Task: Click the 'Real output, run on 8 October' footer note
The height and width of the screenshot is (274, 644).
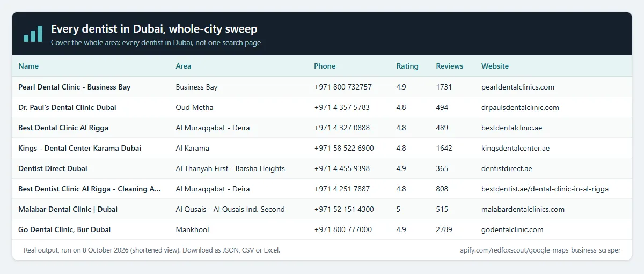Action: point(152,250)
